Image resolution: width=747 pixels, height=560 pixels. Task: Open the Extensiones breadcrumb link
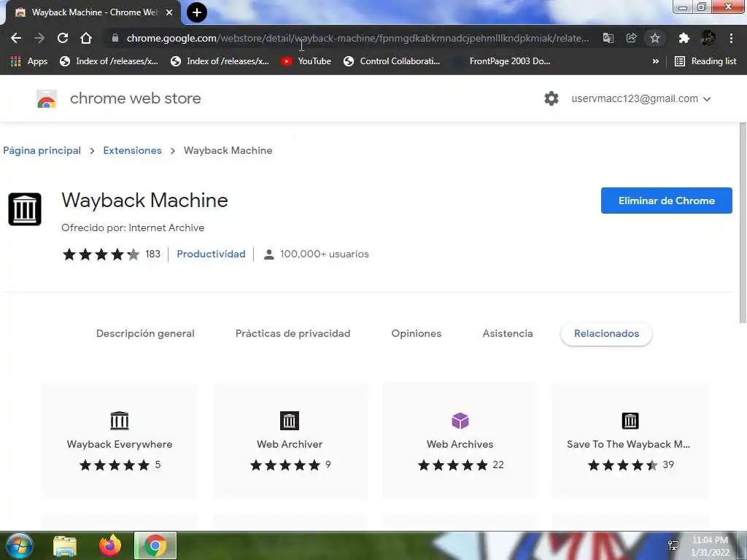click(133, 150)
